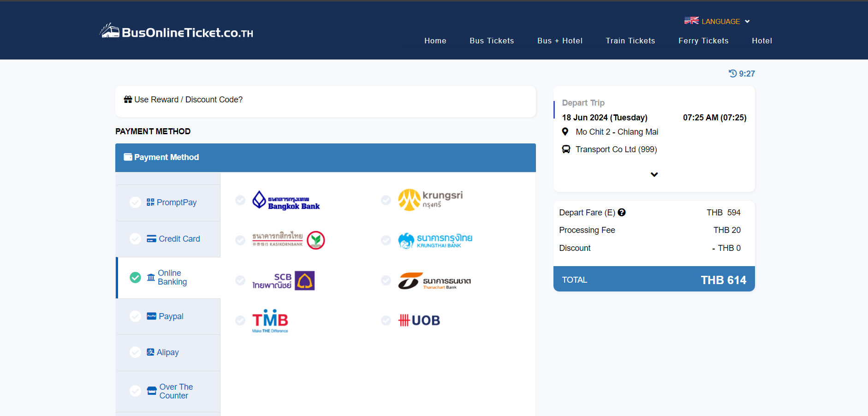
Task: Click the Alipay icon
Action: coord(150,352)
